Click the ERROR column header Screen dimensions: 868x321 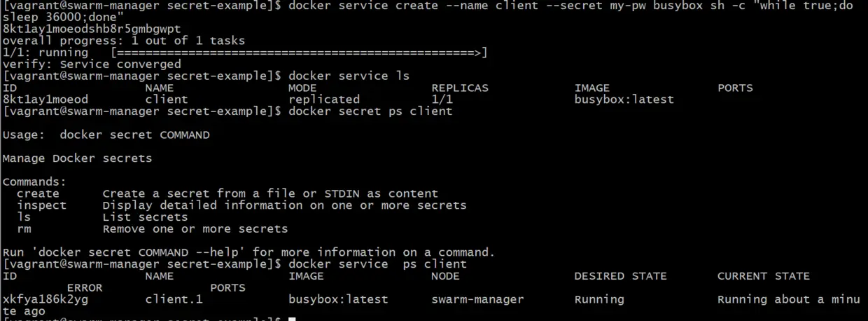(85, 288)
